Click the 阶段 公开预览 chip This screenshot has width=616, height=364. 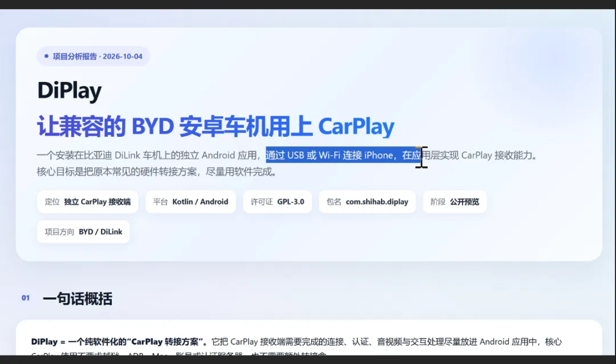coord(455,202)
